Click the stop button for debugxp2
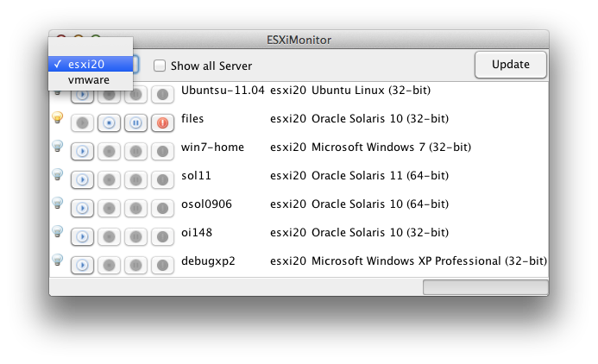This screenshot has width=598, height=364. (109, 266)
